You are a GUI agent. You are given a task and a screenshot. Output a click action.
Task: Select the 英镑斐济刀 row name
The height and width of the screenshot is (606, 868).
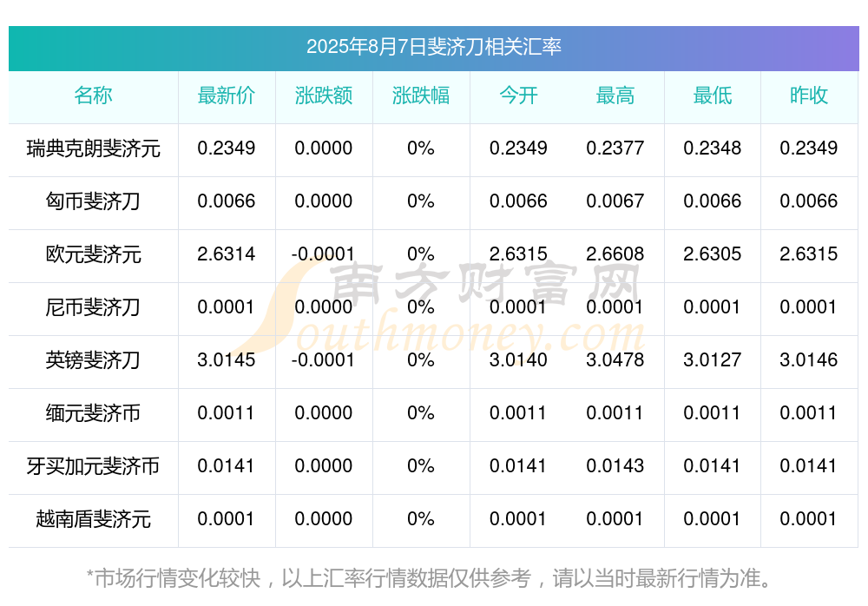(93, 360)
